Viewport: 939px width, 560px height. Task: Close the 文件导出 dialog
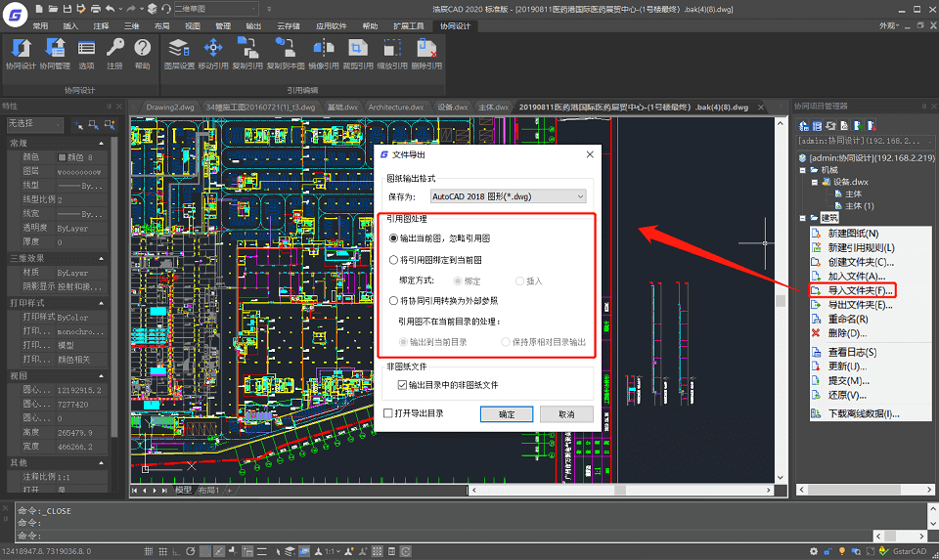pos(590,154)
